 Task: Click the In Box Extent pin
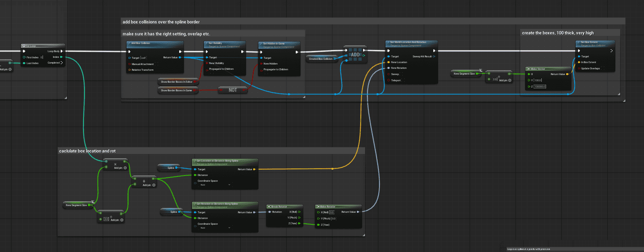tap(579, 62)
